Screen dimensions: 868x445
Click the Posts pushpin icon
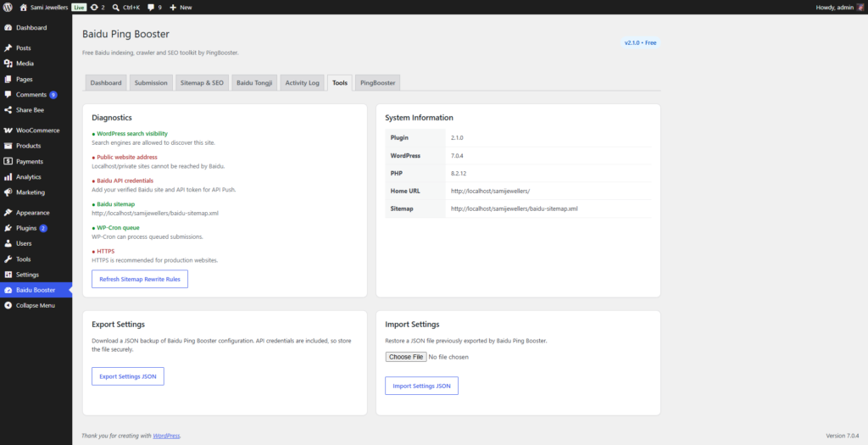(x=8, y=48)
